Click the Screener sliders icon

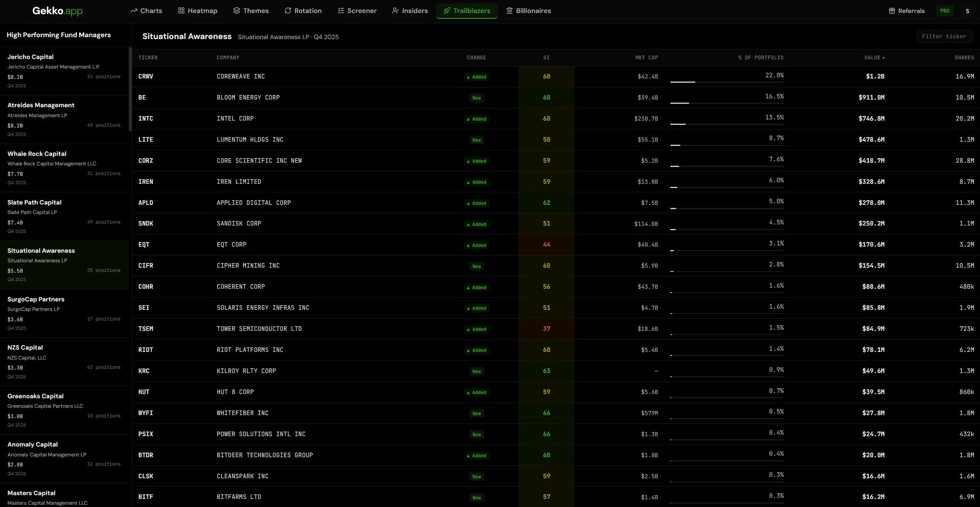341,11
